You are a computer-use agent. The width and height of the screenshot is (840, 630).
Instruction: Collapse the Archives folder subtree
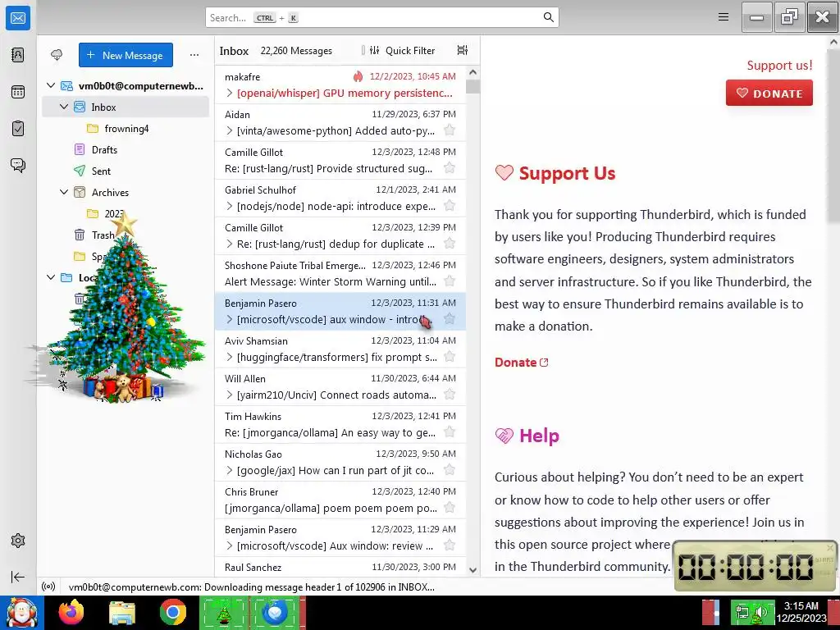64,192
